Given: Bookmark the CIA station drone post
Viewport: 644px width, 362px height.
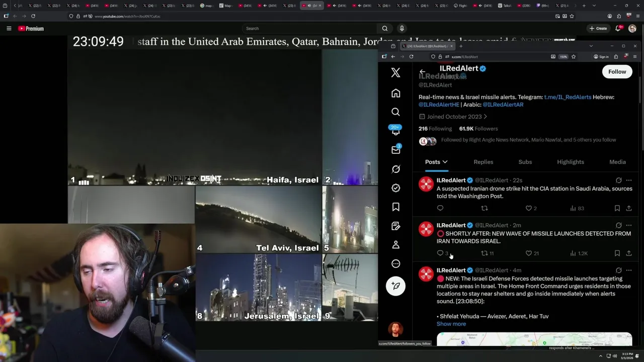Looking at the screenshot, I should coord(617,208).
